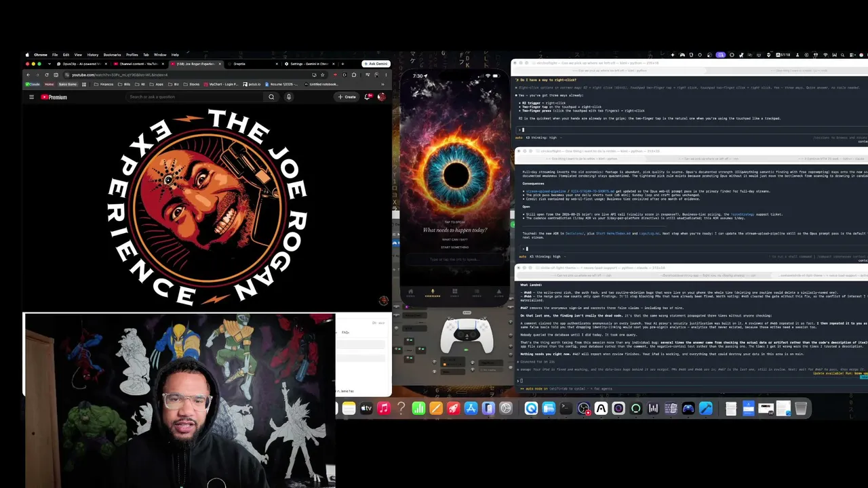
Task: Tap the Command tab in the phone app
Action: 432,293
